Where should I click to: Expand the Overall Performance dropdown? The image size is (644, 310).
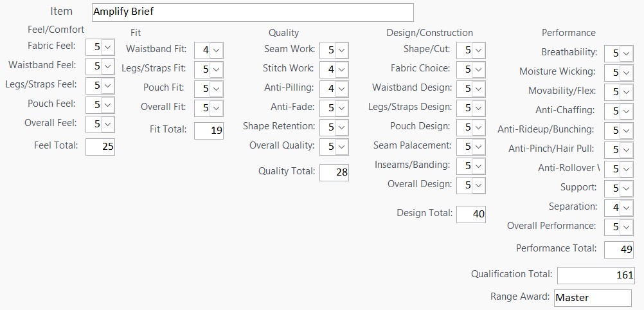pyautogui.click(x=627, y=227)
